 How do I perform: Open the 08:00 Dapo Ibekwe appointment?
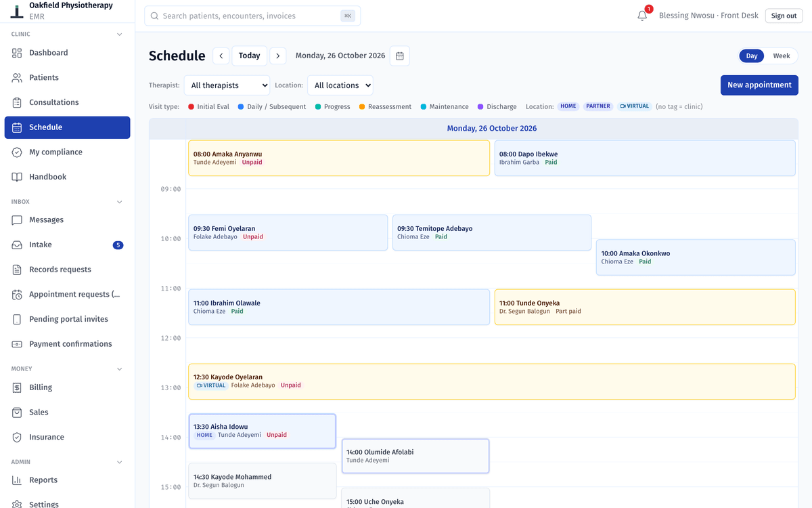click(x=645, y=158)
